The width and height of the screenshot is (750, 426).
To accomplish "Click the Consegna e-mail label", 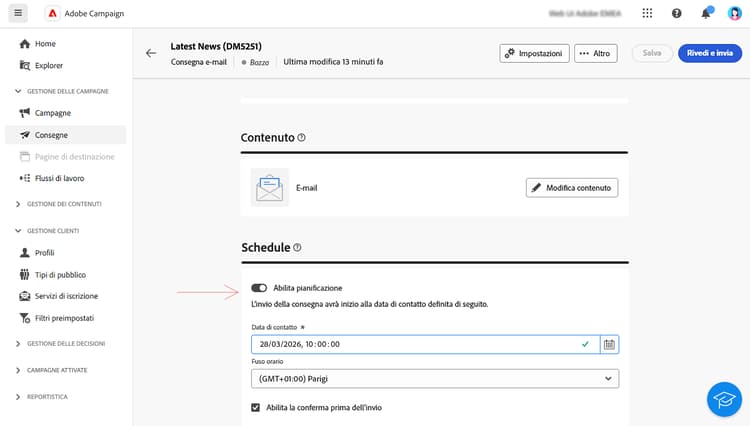I will coord(199,62).
